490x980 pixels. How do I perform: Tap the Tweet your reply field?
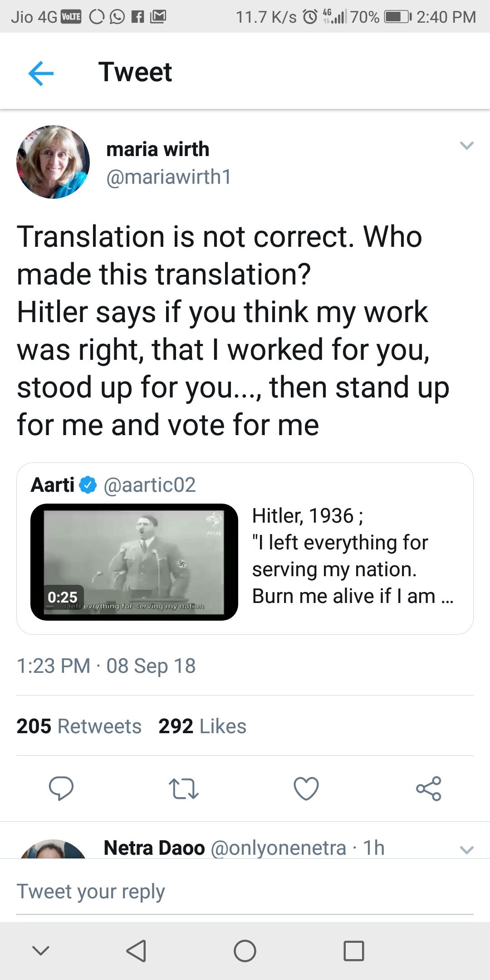point(245,892)
